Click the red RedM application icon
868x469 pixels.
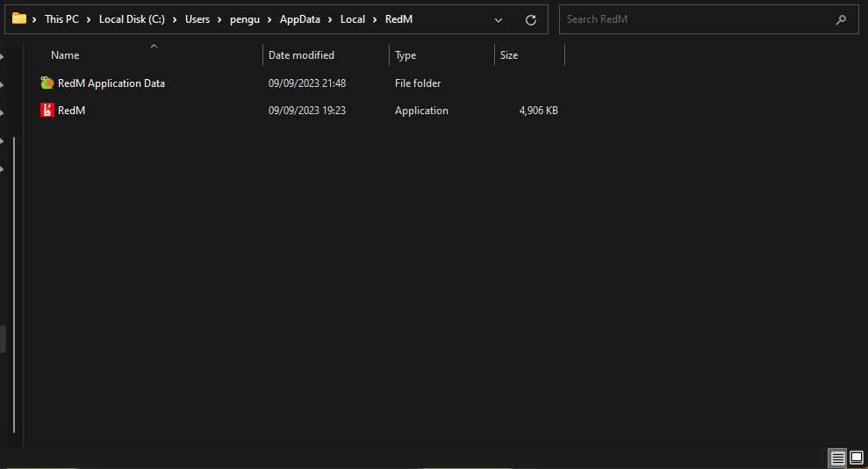(x=47, y=110)
